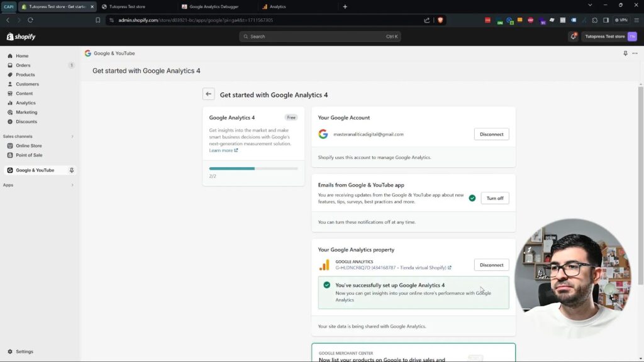Unpin the Google & YouTube sidebar item
The image size is (644, 362).
point(72,170)
